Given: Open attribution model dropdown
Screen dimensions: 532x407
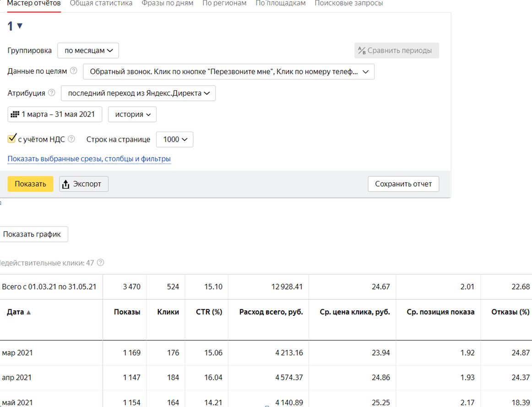Looking at the screenshot, I should [138, 93].
